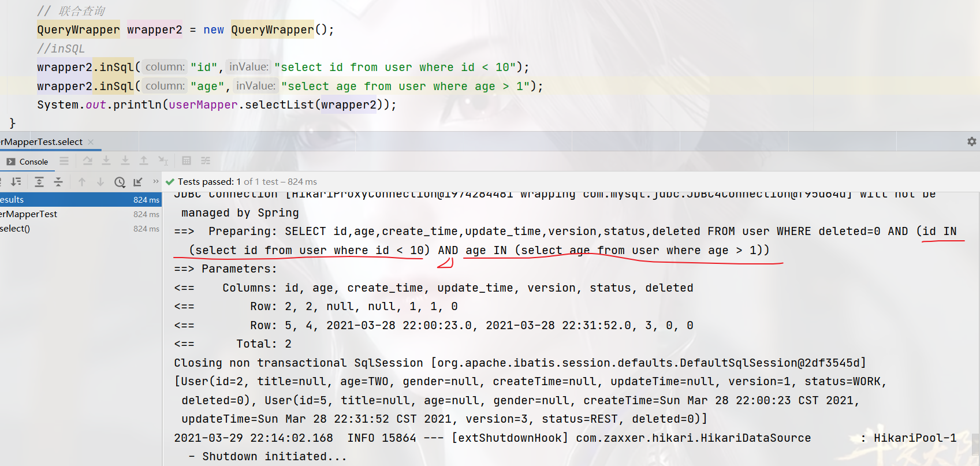Click the 'column:' hint before "id"
Image resolution: width=980 pixels, height=466 pixels.
pyautogui.click(x=165, y=67)
